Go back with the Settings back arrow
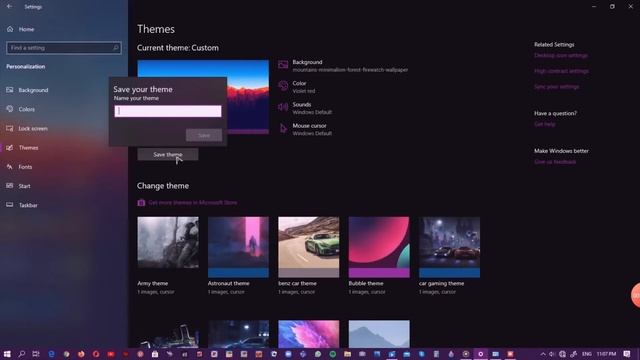Viewport: 640px width, 360px height. coord(9,7)
